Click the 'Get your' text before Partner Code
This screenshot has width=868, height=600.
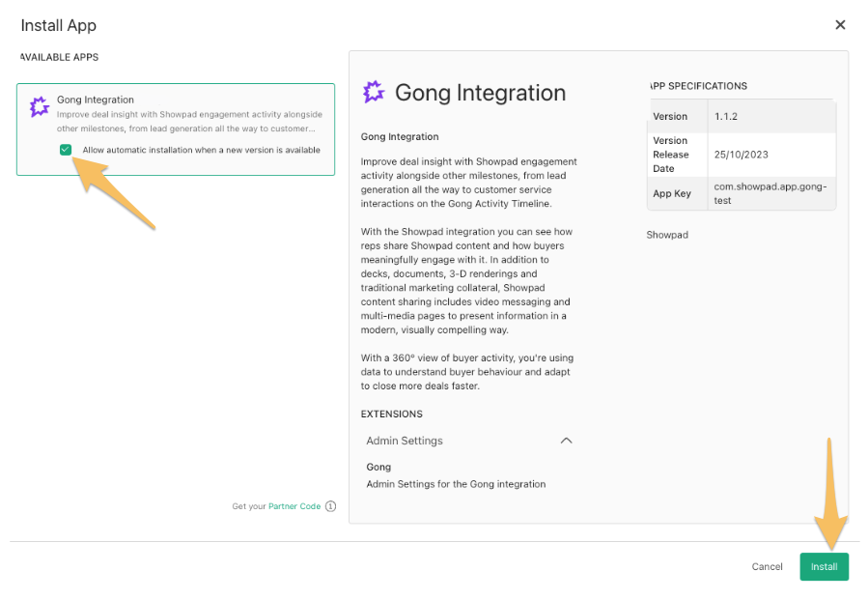(x=248, y=506)
